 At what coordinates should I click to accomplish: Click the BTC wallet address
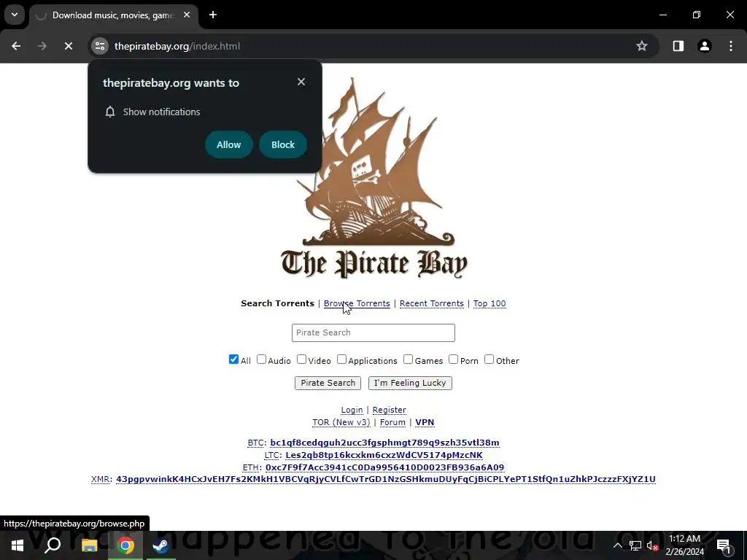(x=385, y=443)
